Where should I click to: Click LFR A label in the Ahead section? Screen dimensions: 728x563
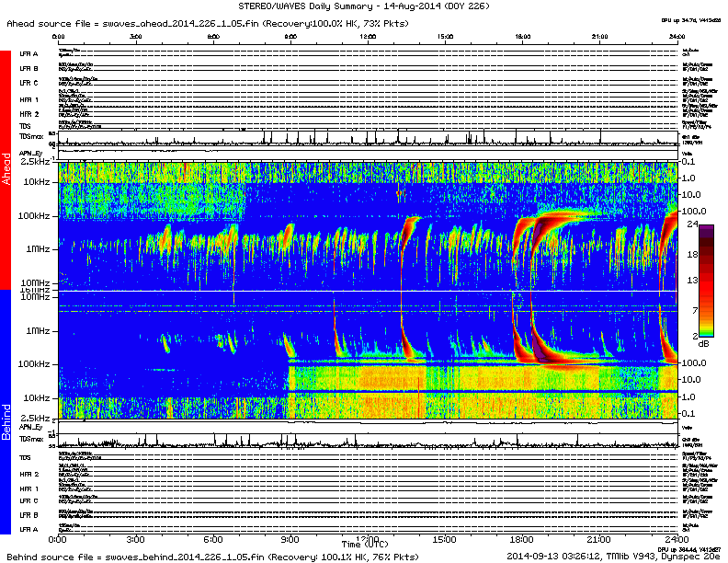(28, 54)
